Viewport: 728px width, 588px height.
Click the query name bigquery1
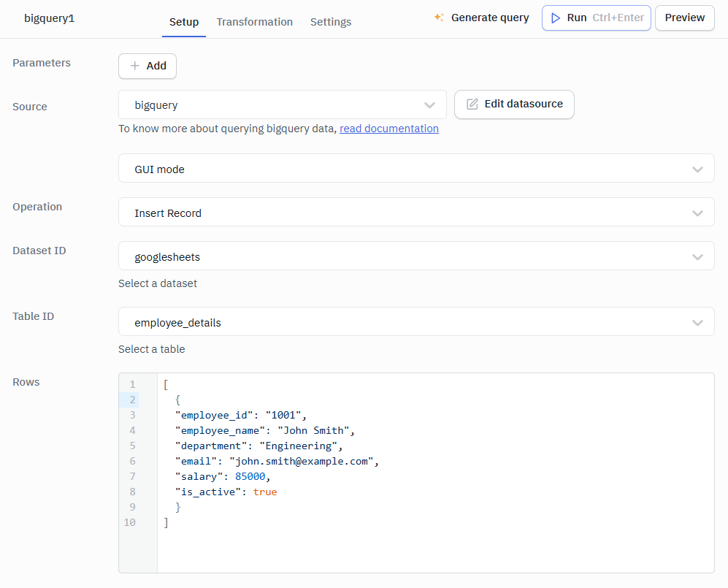49,18
